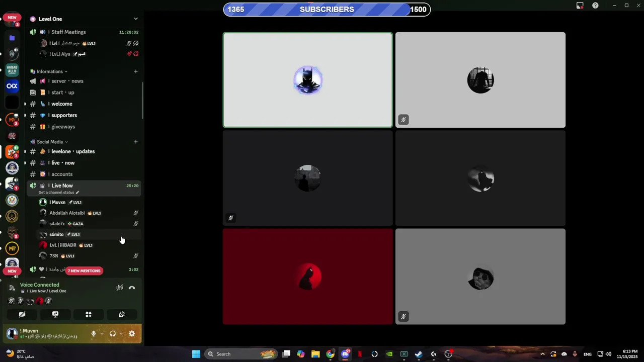Viewport: 644px width, 362px height.
Task: Select ! LvL| Alya in Staff Meetings
Action: [x=89, y=54]
